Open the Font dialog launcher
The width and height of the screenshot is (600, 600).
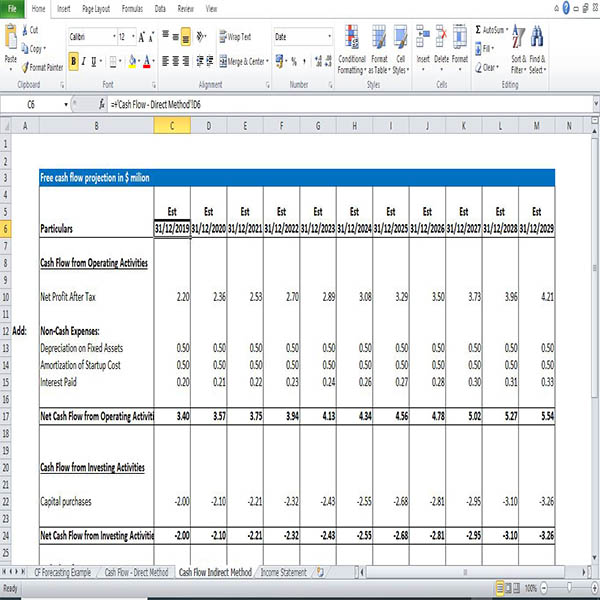153,85
